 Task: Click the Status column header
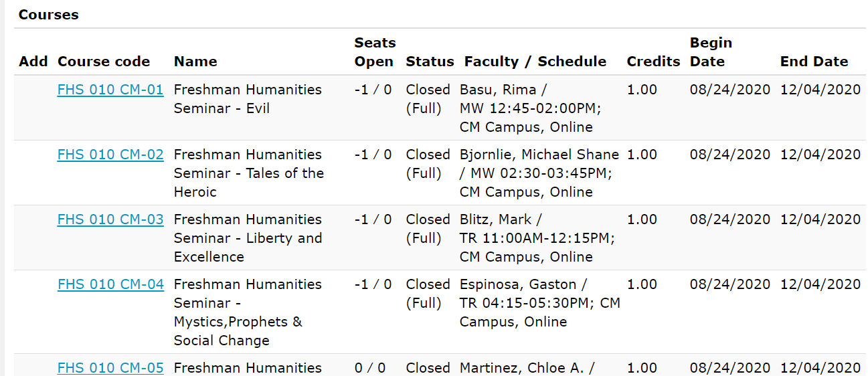point(430,62)
